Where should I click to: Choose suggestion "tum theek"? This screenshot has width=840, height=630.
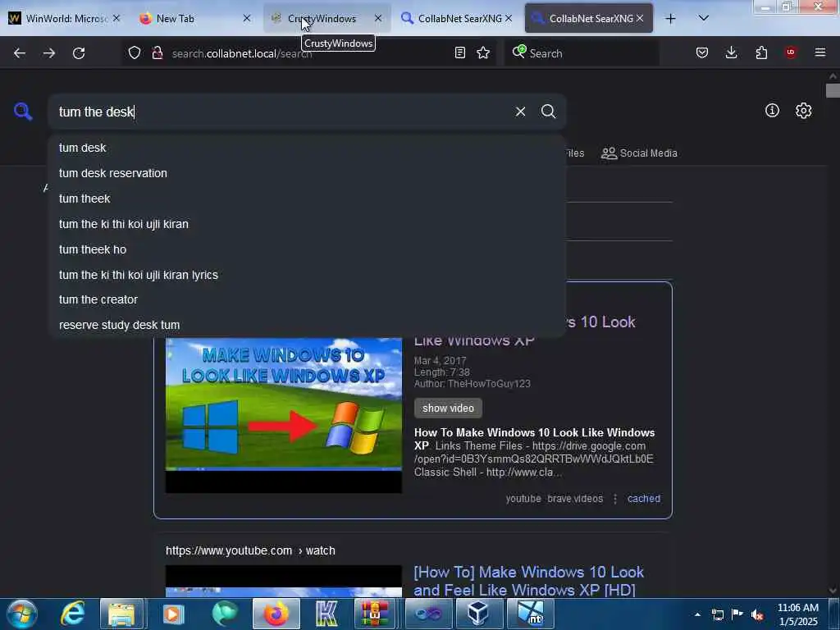[x=307, y=199]
